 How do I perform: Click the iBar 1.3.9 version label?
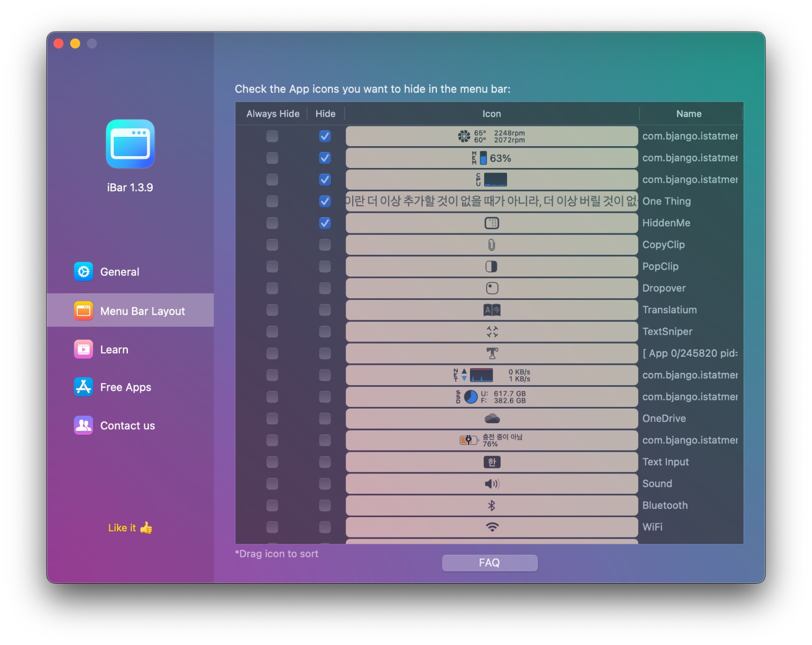coord(130,187)
